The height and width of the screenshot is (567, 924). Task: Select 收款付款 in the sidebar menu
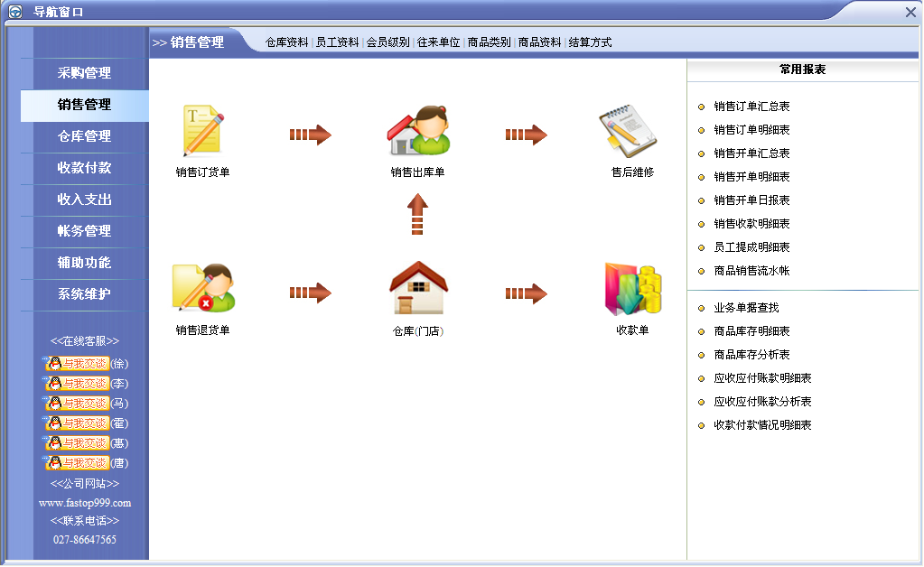pyautogui.click(x=83, y=168)
